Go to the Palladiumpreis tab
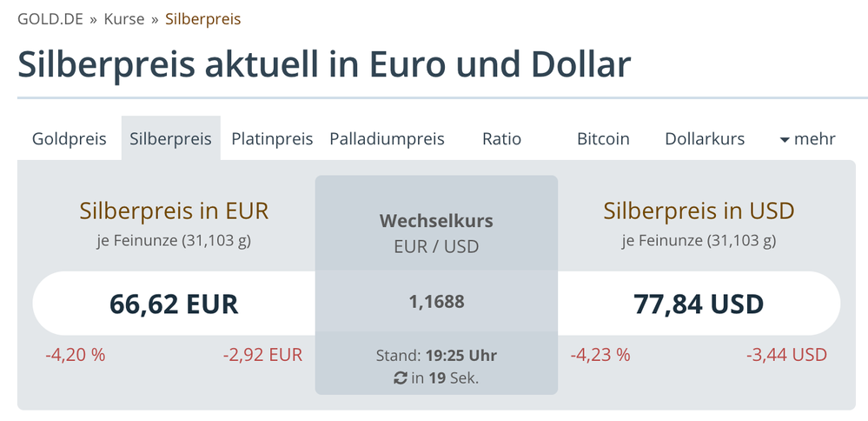868x421 pixels. point(387,139)
